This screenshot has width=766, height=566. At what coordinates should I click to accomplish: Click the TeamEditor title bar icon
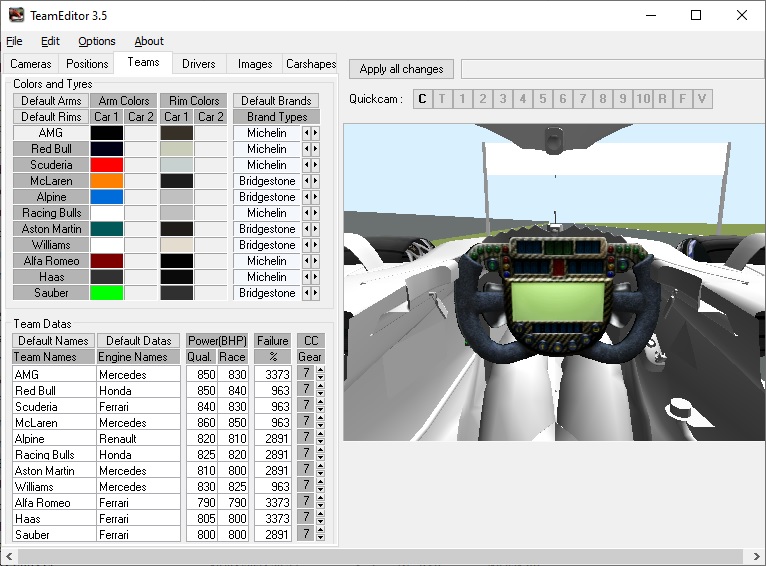pos(16,15)
